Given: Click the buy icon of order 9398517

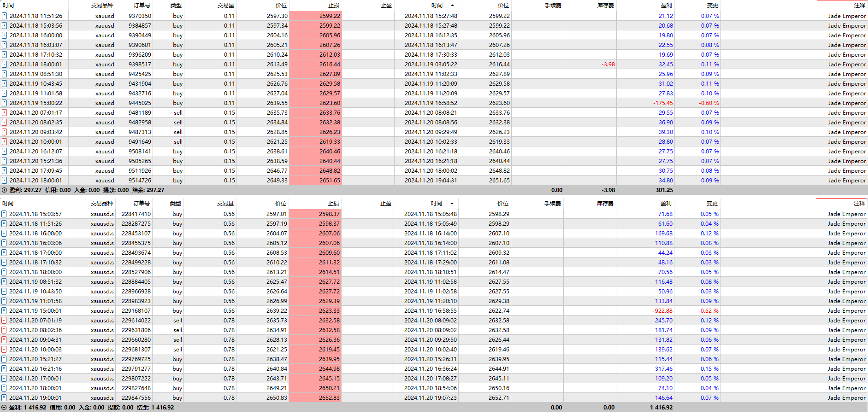Looking at the screenshot, I should (4, 64).
